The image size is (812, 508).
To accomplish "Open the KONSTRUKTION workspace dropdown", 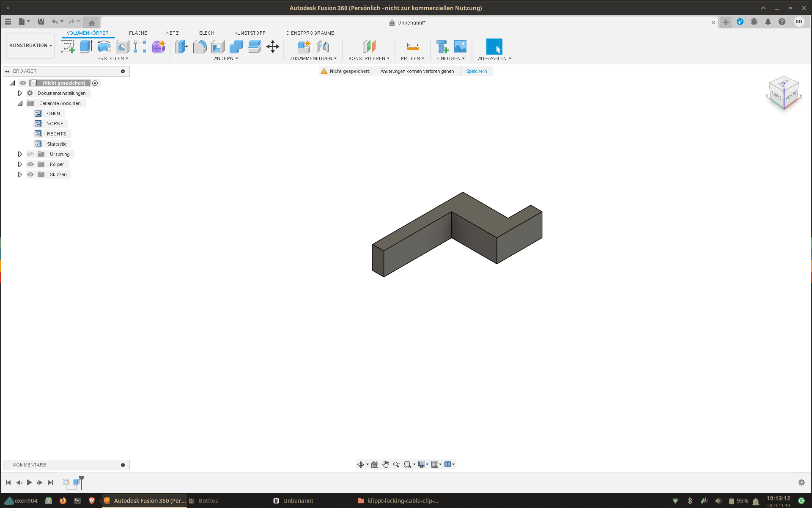I will coord(30,45).
